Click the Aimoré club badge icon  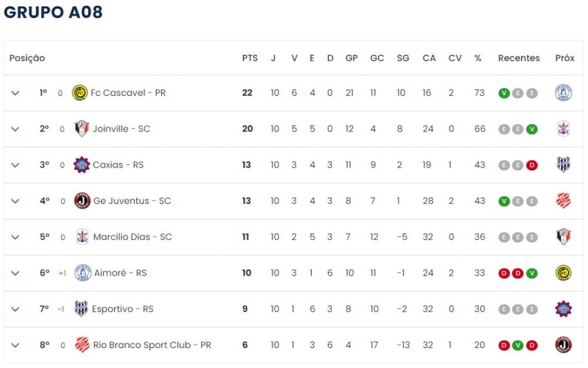coord(83,273)
